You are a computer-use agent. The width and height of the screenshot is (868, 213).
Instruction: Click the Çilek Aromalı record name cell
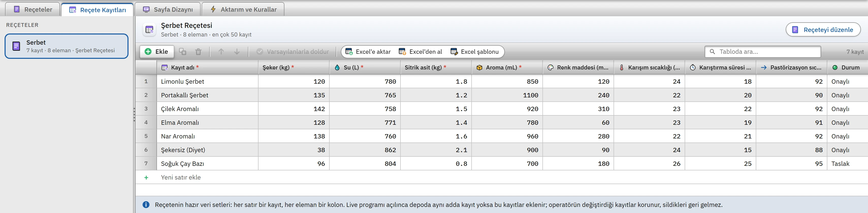[207, 109]
